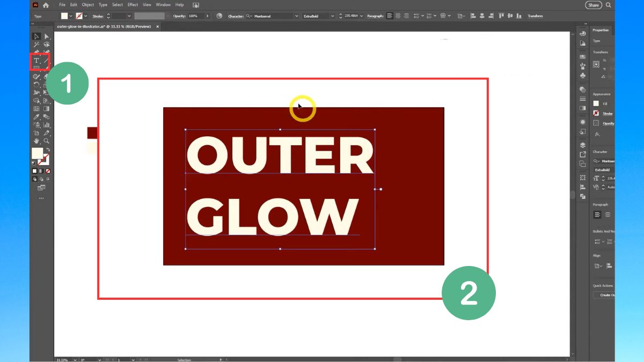The height and width of the screenshot is (362, 644).
Task: Open Edit Toolbar three-dots button
Action: [x=41, y=198]
